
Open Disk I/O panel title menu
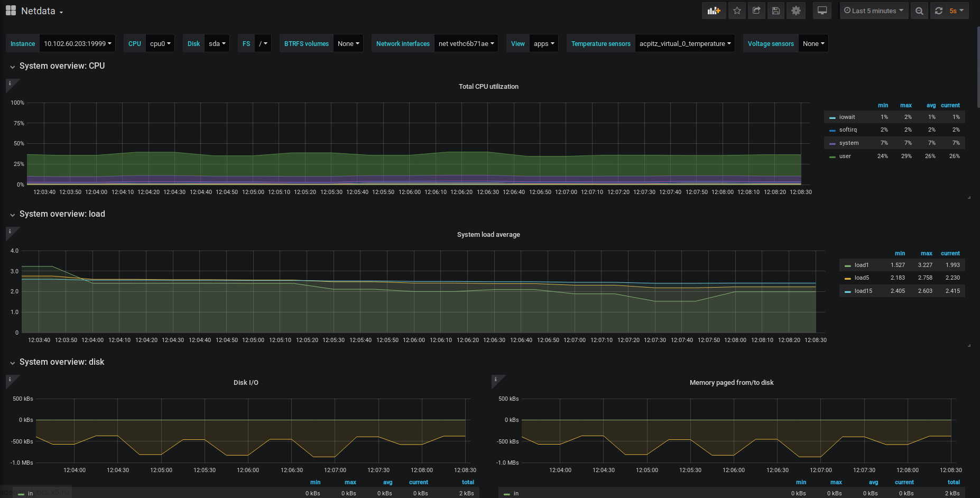coord(246,382)
